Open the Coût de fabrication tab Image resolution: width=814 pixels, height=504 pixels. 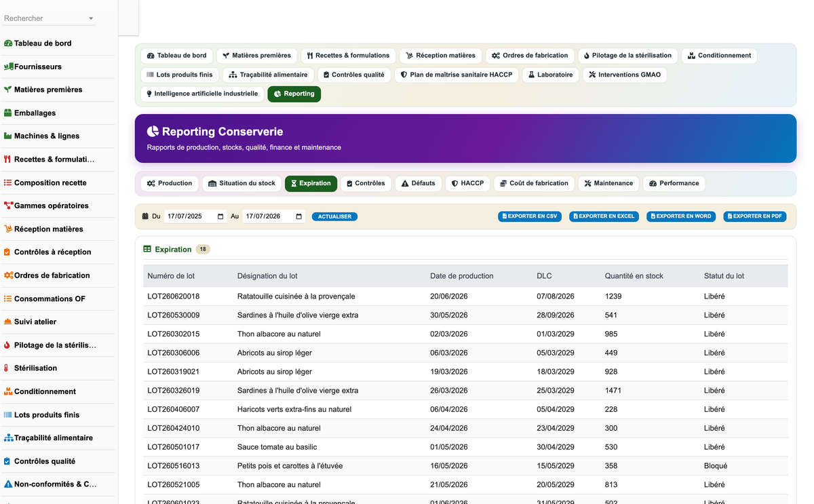[x=534, y=183]
